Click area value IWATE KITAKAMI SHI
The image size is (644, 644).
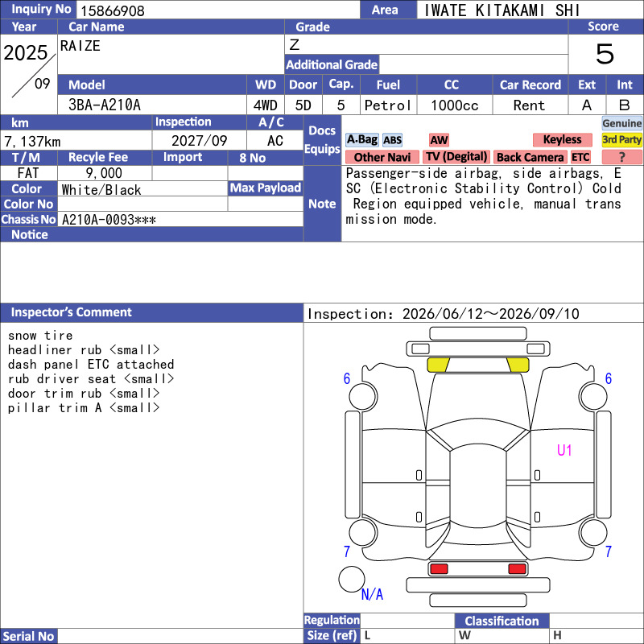pos(502,10)
